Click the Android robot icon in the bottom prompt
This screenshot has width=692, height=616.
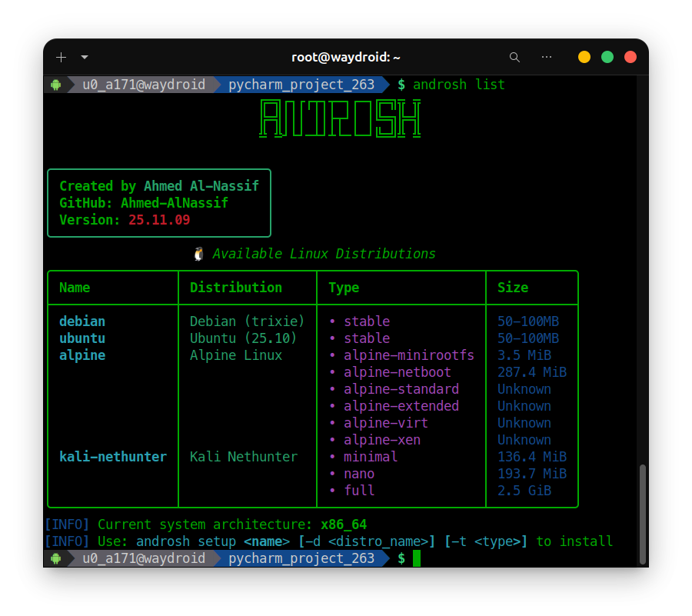pyautogui.click(x=55, y=558)
